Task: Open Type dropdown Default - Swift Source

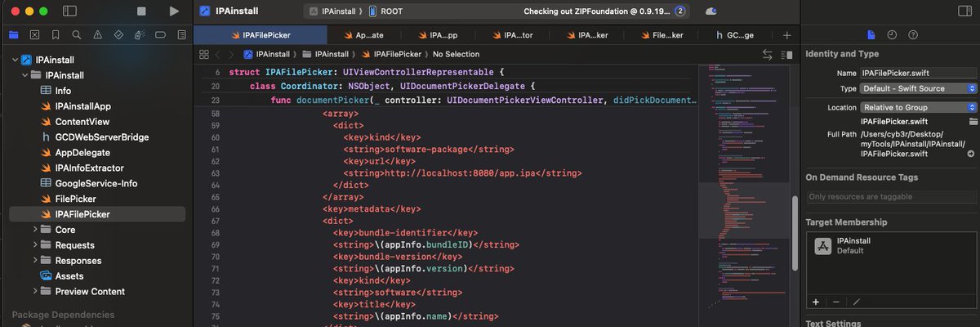Action: 918,88
